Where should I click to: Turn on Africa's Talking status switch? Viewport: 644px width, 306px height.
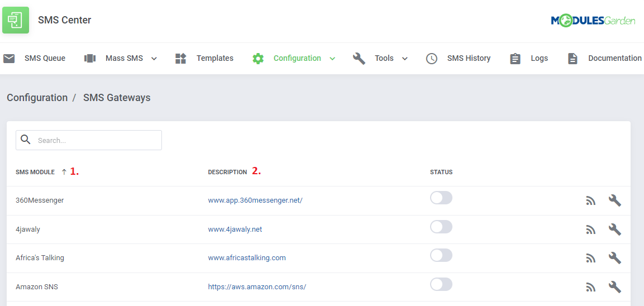pos(441,256)
